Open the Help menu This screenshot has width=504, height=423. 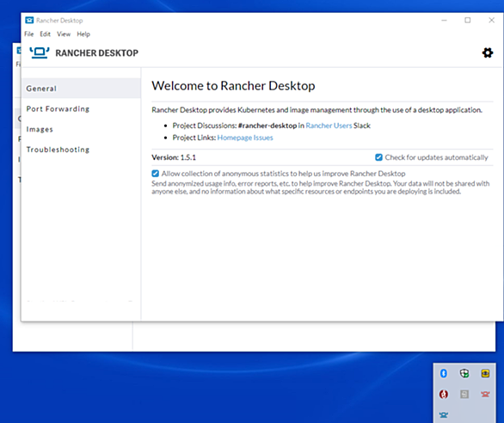[x=83, y=34]
